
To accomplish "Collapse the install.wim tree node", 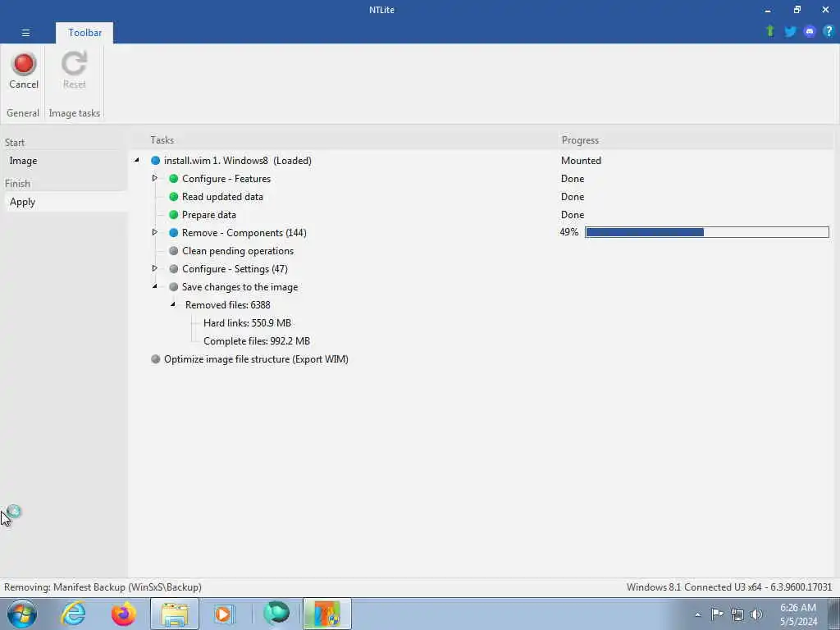I will [137, 160].
